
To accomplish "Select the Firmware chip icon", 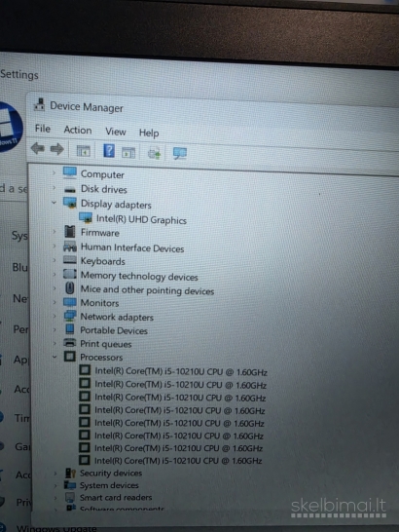I will (70, 232).
